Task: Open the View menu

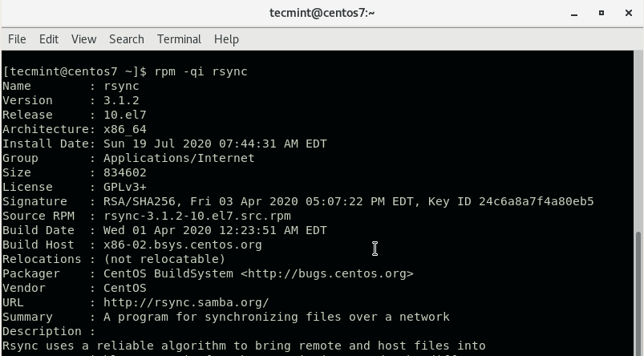Action: 83,38
